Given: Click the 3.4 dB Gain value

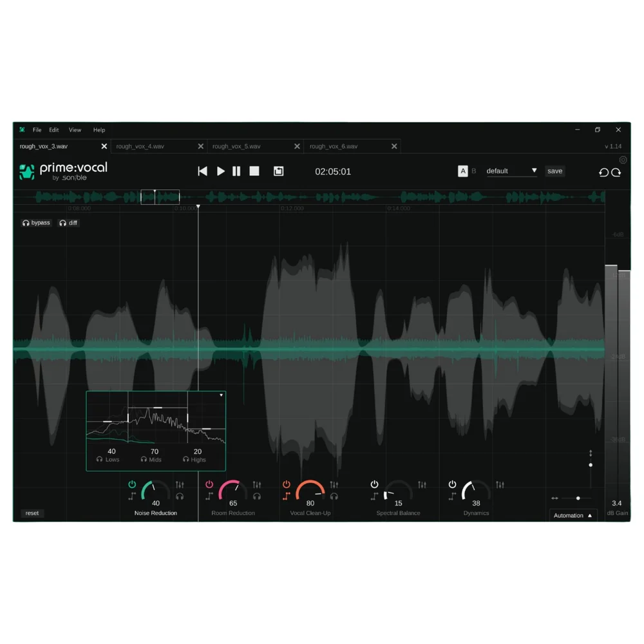Looking at the screenshot, I should pos(616,503).
